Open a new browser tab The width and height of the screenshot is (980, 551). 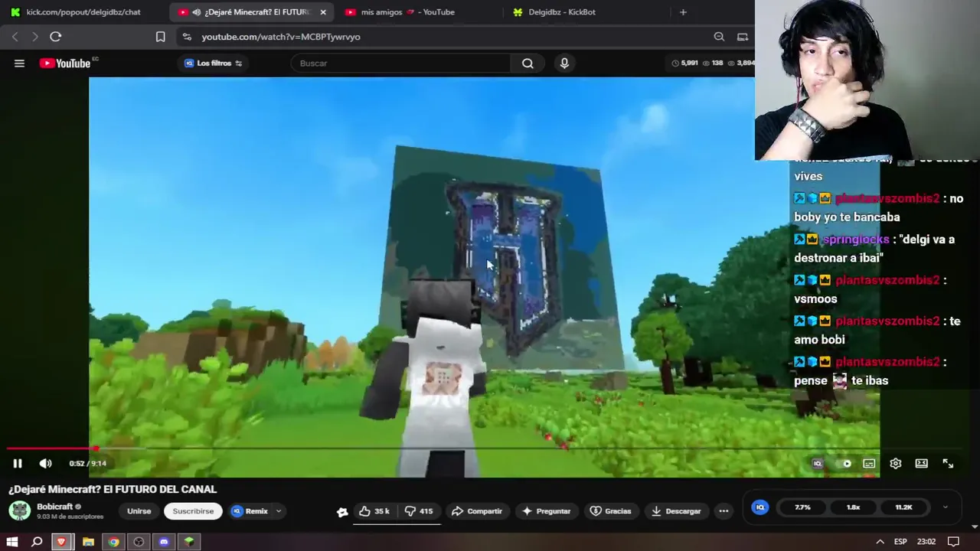[683, 12]
